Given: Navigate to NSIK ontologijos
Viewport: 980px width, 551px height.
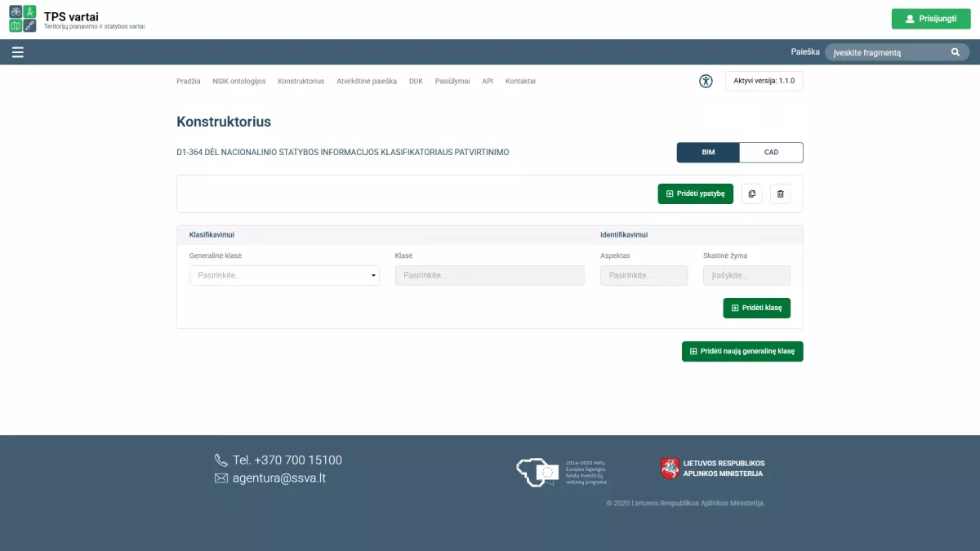Looking at the screenshot, I should point(239,81).
